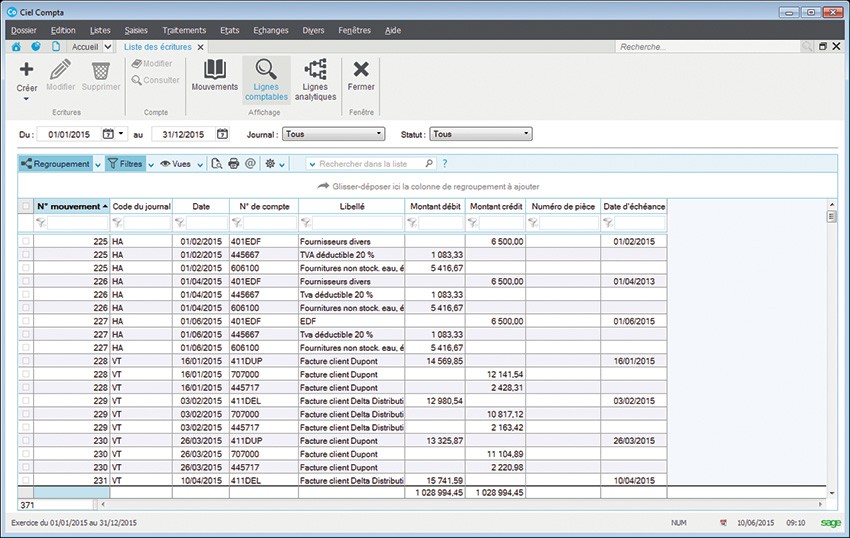Click the home icon in tab bar
Screen dimensions: 850x538
[17, 47]
